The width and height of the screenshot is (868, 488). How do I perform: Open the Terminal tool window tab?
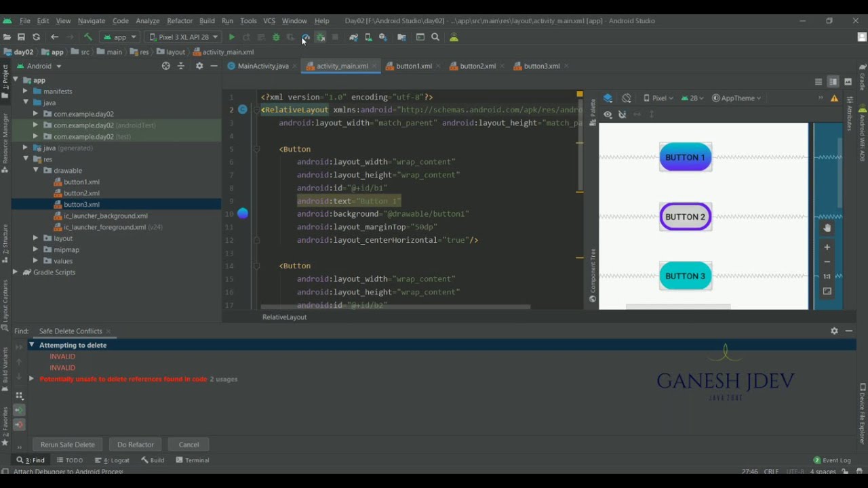click(193, 460)
